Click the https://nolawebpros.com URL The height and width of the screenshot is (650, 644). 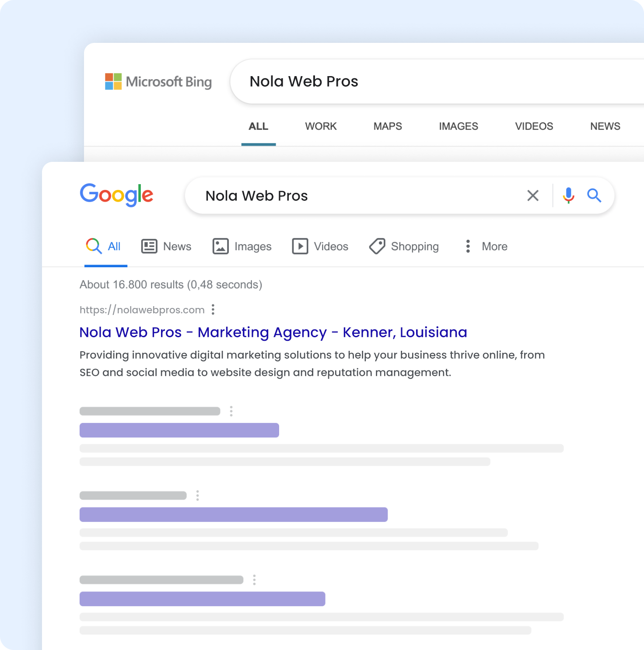142,310
